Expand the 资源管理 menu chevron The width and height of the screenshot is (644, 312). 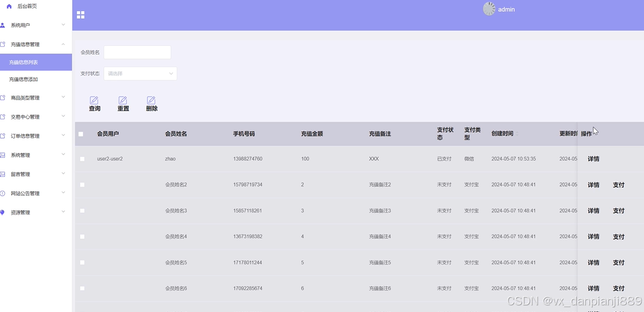pyautogui.click(x=63, y=212)
